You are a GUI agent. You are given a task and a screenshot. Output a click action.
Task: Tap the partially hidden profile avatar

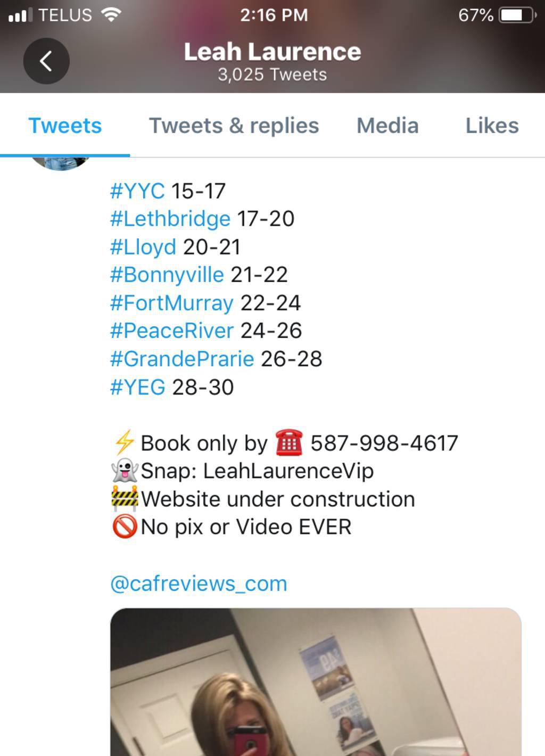tap(60, 163)
